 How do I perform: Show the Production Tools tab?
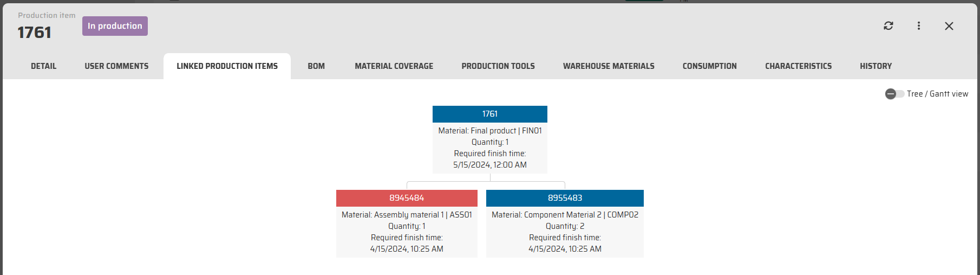click(x=498, y=66)
